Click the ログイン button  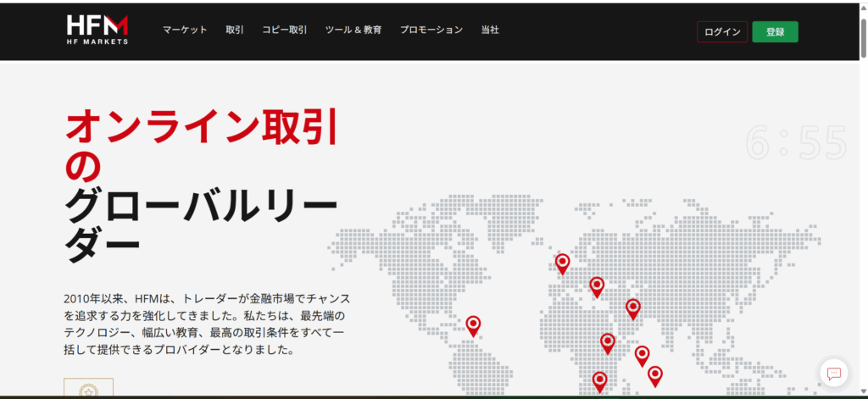[722, 32]
